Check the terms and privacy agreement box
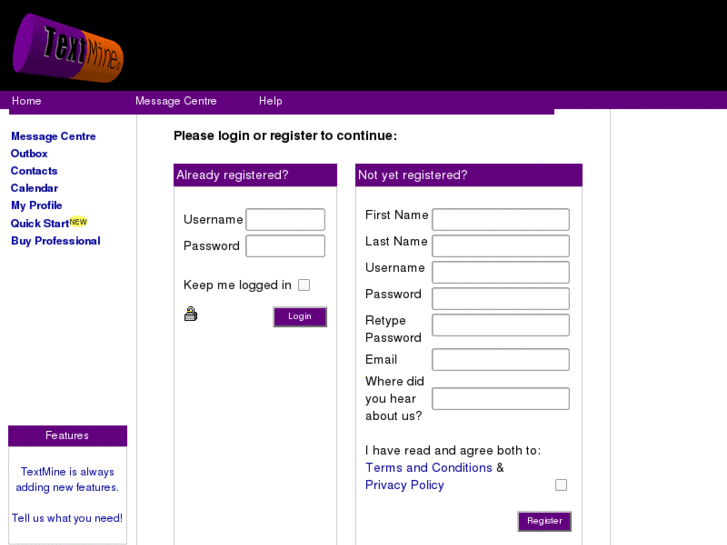Image resolution: width=727 pixels, height=545 pixels. coord(561,485)
